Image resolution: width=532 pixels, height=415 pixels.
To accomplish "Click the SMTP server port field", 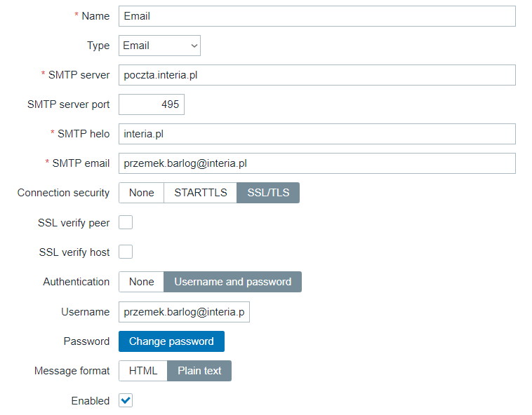I will pos(151,104).
